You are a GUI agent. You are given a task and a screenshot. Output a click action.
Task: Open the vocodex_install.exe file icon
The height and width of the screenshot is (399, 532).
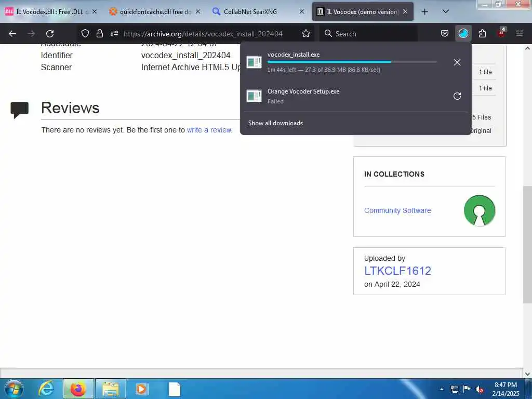[x=254, y=62]
